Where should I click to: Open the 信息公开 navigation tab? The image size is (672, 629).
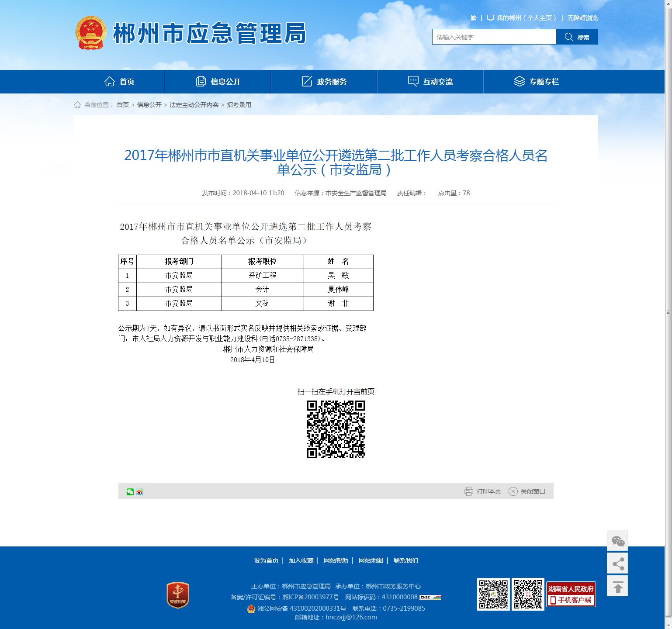coord(218,82)
